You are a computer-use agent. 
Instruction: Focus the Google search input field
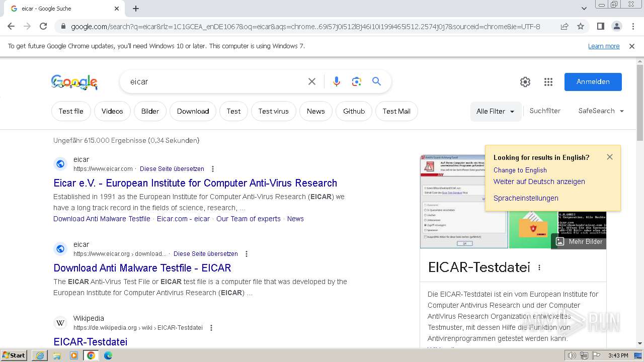click(x=216, y=81)
